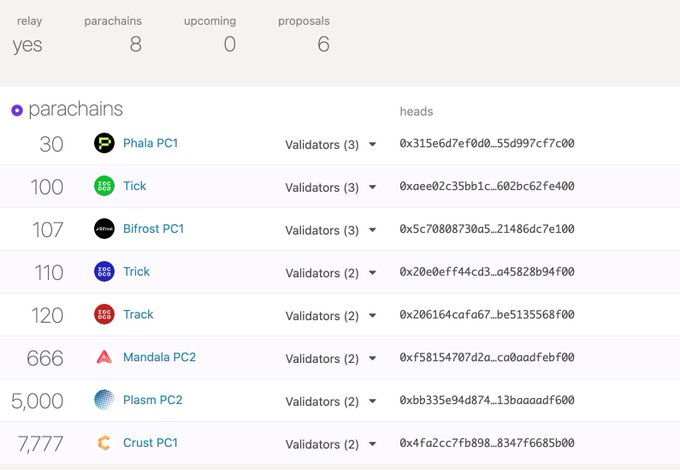Expand Validators (3) dropdown for Tick
The image size is (680, 470).
pos(330,187)
